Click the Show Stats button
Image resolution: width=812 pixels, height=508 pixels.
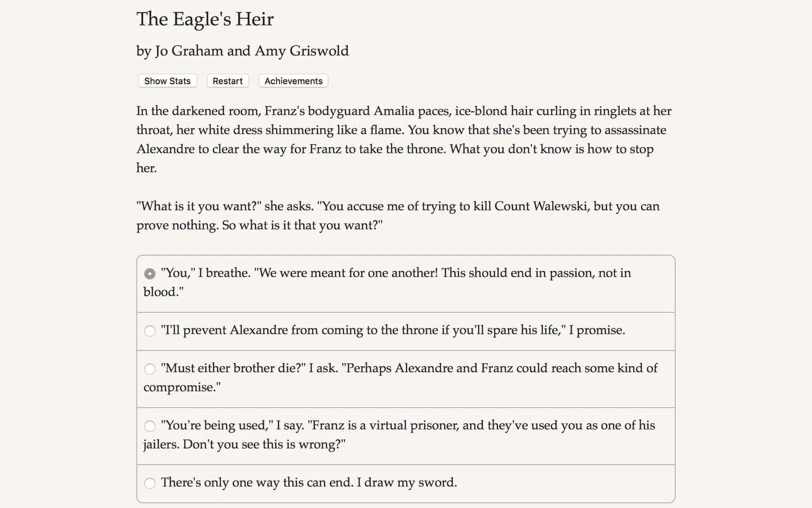167,81
